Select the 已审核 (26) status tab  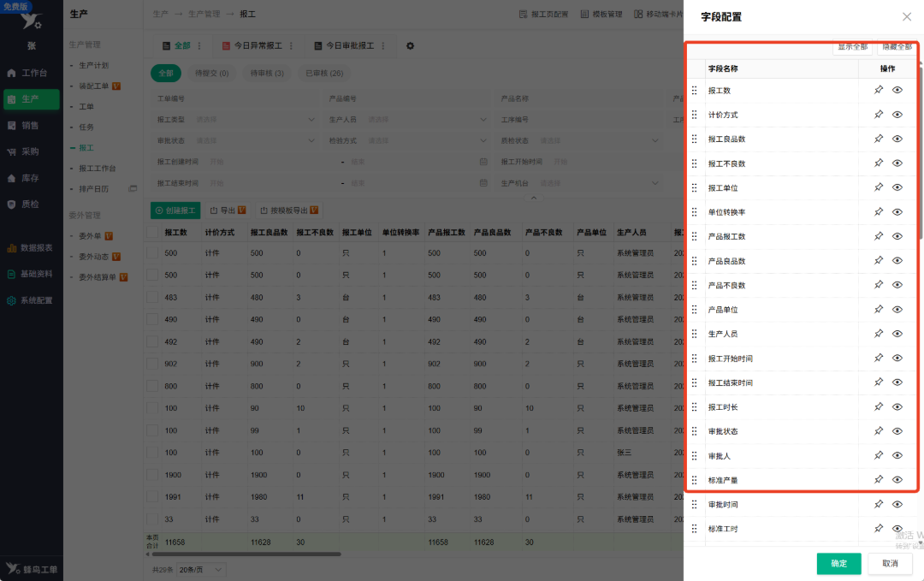pyautogui.click(x=324, y=73)
